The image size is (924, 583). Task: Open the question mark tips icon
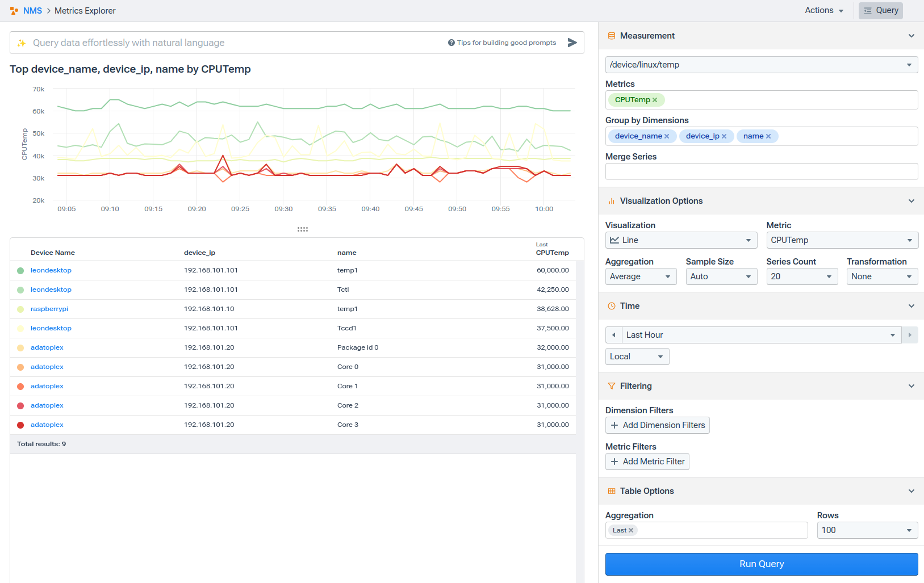[451, 43]
